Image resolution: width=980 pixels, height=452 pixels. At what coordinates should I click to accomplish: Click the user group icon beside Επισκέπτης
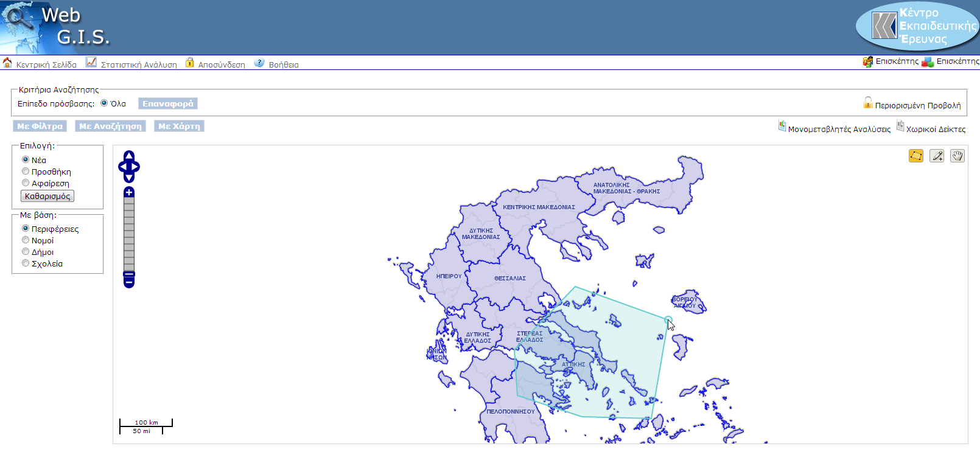[868, 61]
